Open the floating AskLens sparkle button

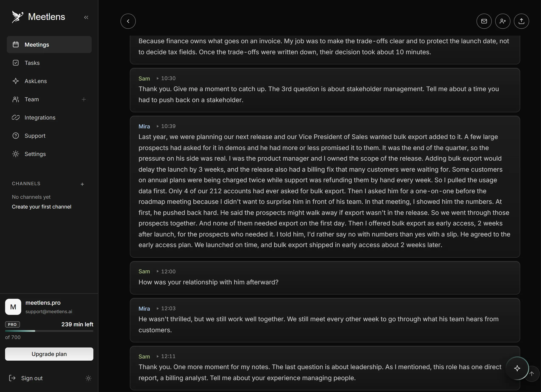tap(517, 368)
